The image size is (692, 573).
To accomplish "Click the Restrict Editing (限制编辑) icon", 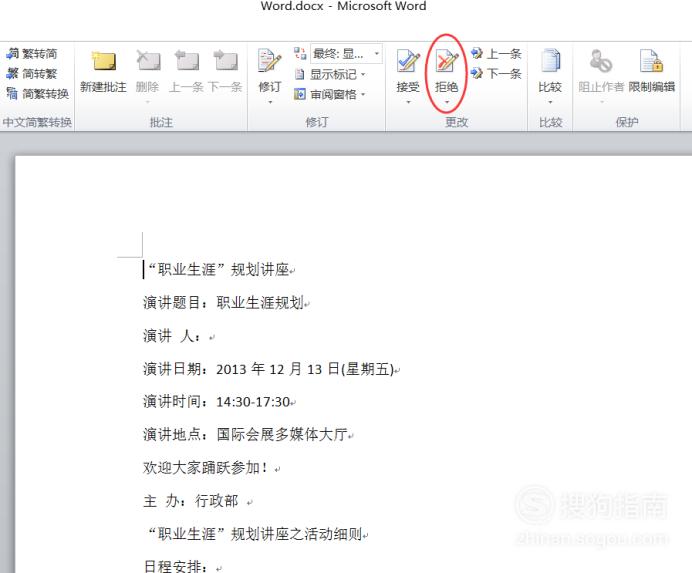I will [x=651, y=61].
